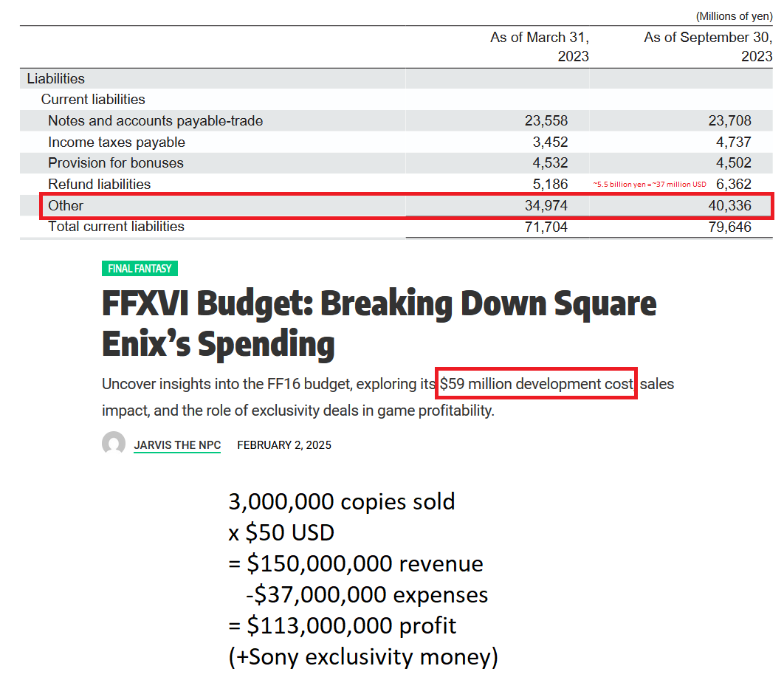Click the 34,974 Other value

pos(546,205)
